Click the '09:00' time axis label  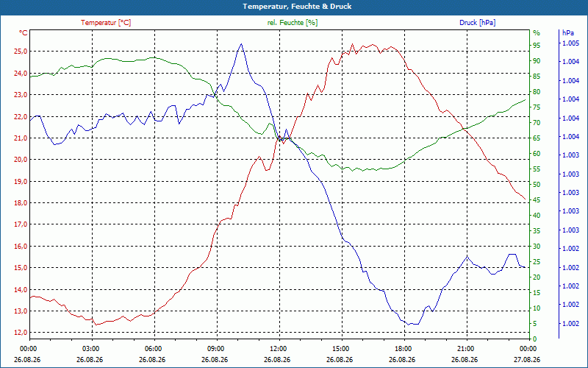pos(215,348)
